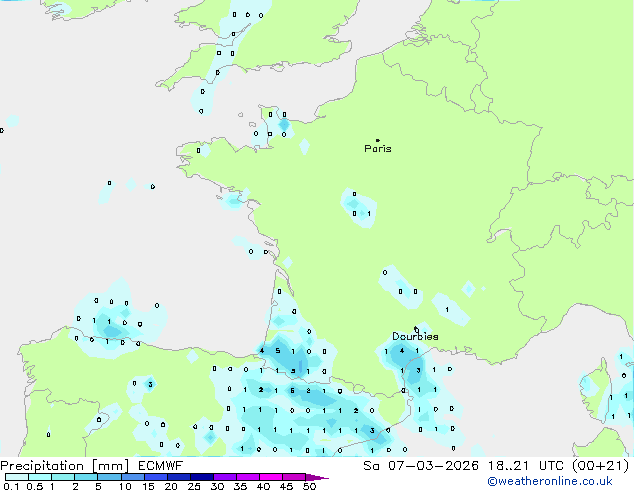The image size is (634, 490).
Task: Select the 30–35 mm purple legend swatch
Action: pos(225,477)
